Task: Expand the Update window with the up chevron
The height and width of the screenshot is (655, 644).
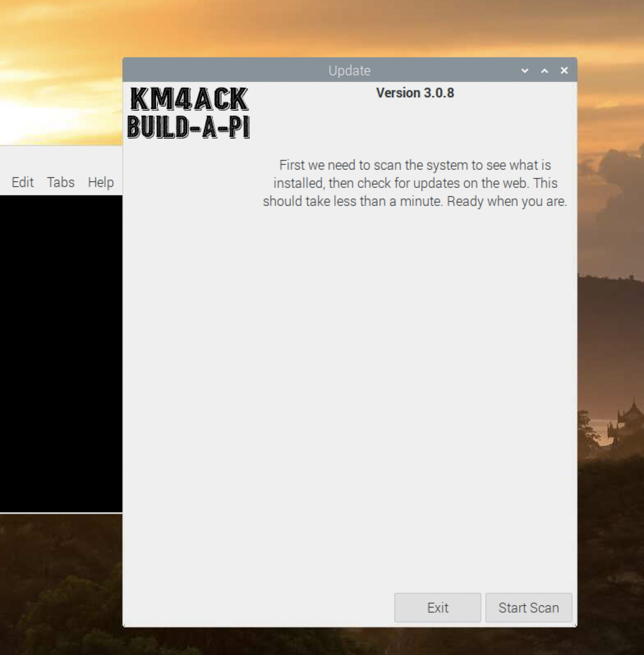Action: coord(544,71)
